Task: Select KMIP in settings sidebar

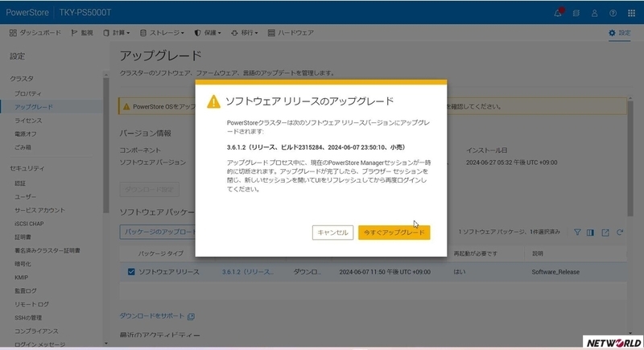Action: click(x=22, y=278)
